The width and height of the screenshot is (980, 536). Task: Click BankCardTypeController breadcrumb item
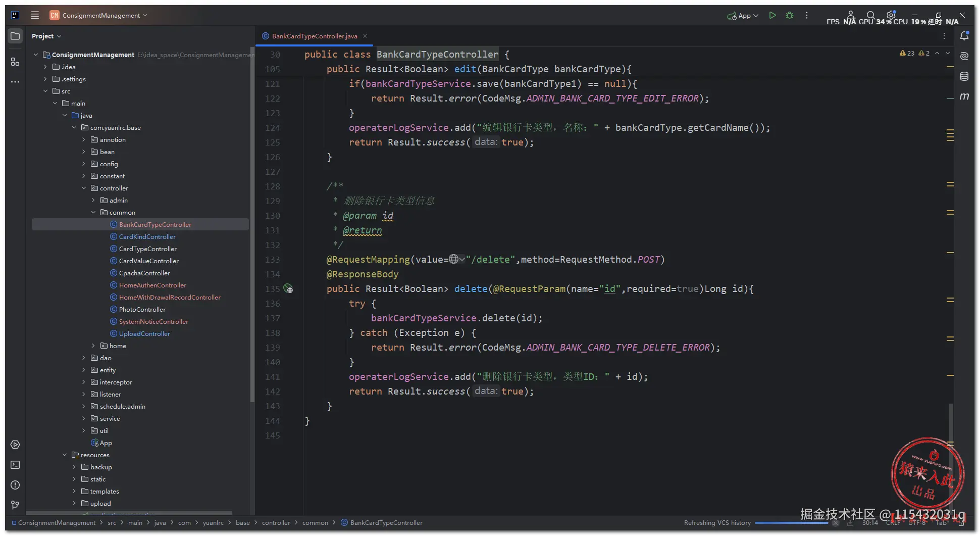tap(382, 523)
